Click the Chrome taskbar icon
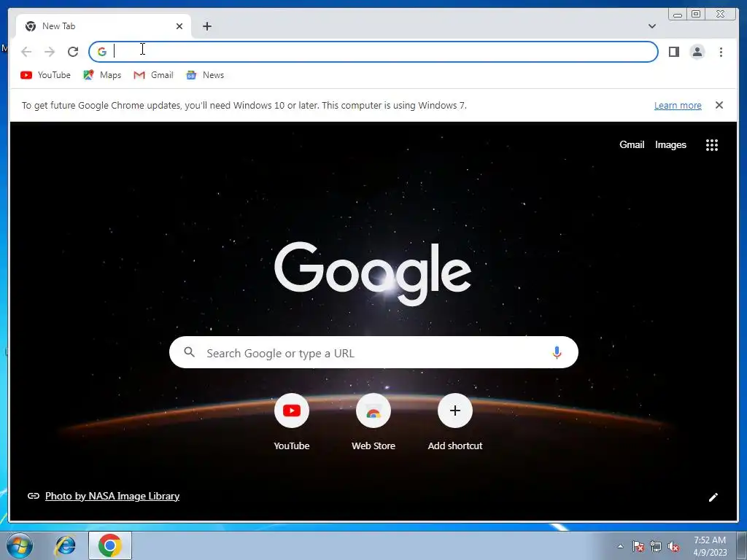Viewport: 747px width, 560px height. [x=109, y=545]
